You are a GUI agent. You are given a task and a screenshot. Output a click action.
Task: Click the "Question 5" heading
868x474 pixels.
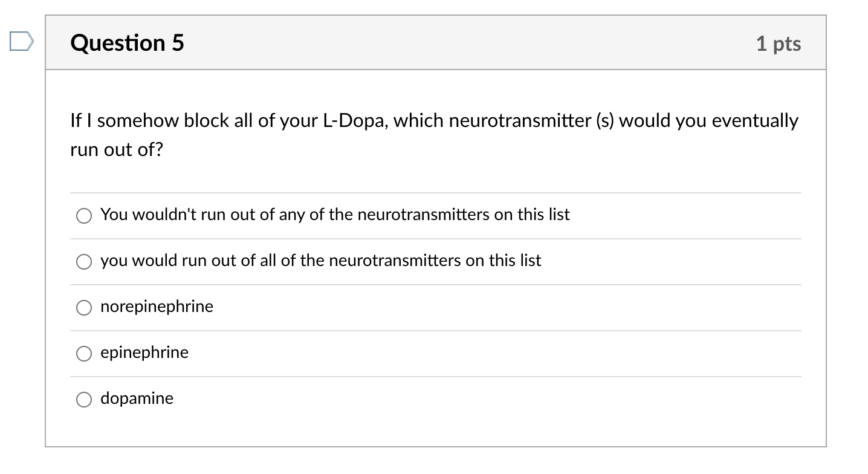127,43
